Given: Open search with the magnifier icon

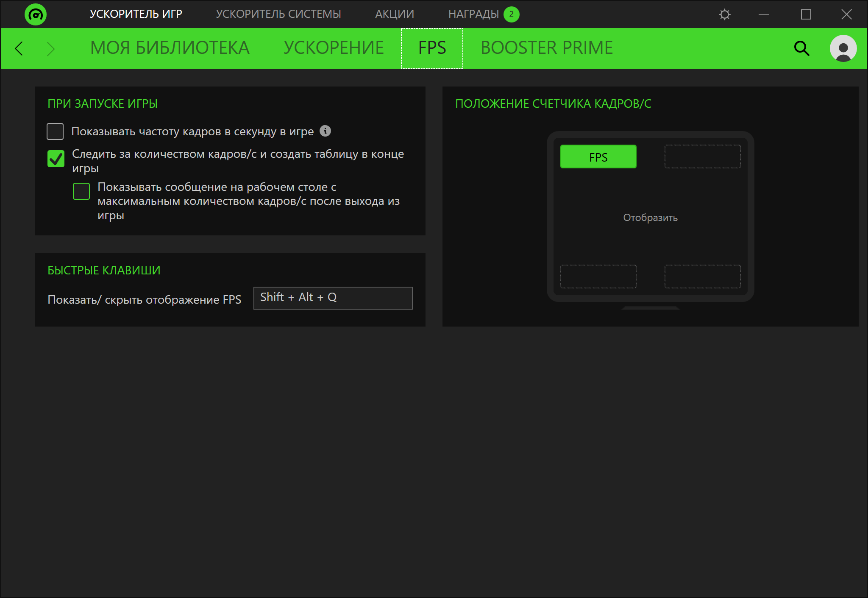Looking at the screenshot, I should coord(801,48).
